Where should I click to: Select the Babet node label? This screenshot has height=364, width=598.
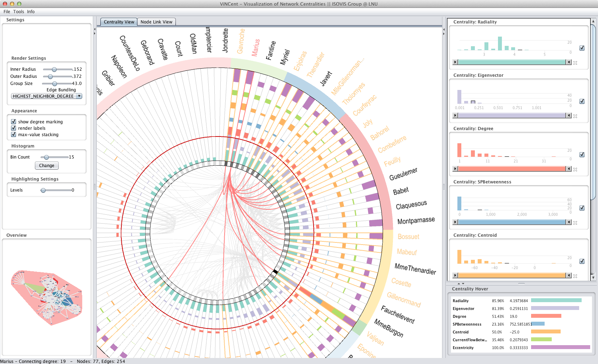pos(401,191)
